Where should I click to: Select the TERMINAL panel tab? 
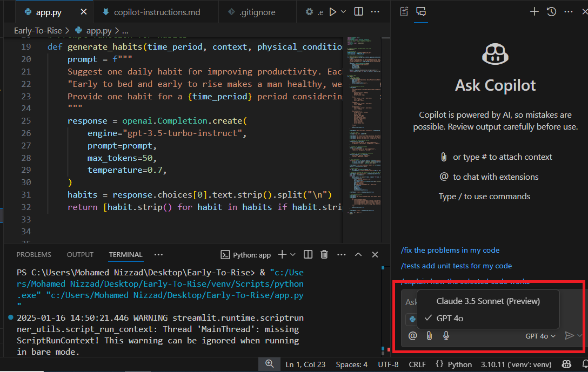[x=125, y=255]
